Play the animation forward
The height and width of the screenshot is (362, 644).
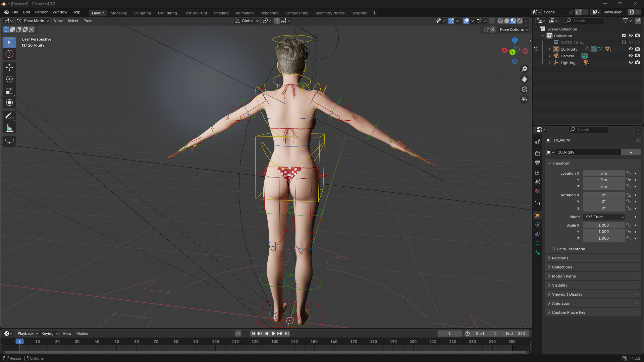click(x=273, y=334)
